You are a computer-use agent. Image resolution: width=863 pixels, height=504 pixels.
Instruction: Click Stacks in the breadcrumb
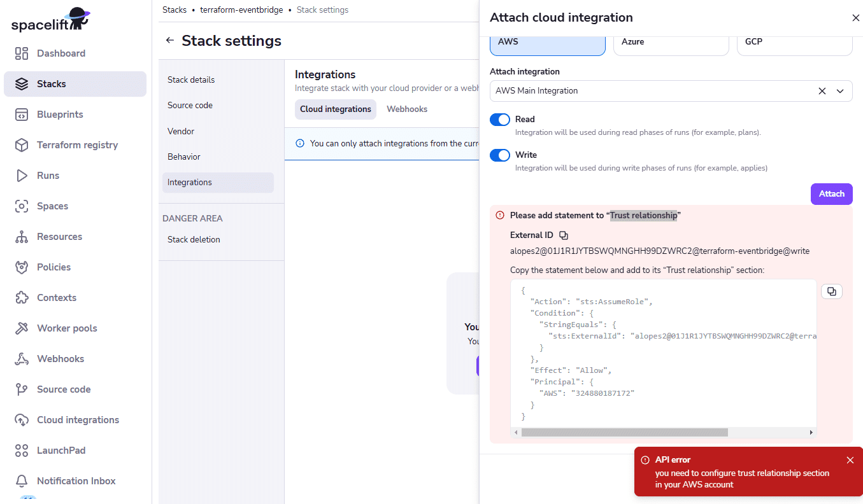tap(175, 10)
